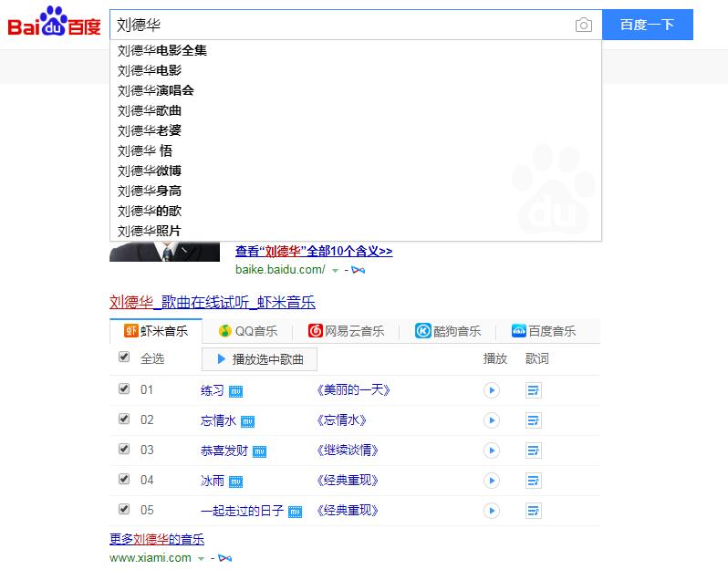Open song link 恭喜发财
Image resolution: width=728 pixels, height=580 pixels.
pos(224,451)
